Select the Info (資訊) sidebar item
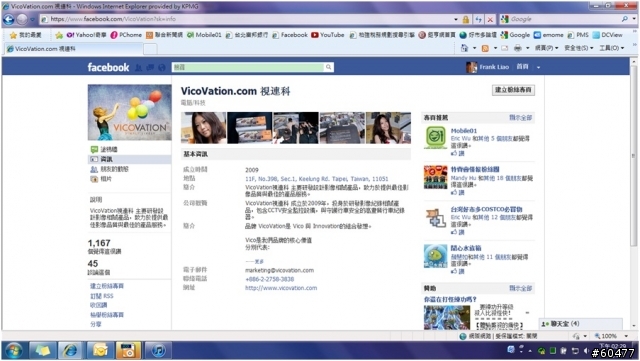Screen dimensions: 640x361 click(129, 159)
